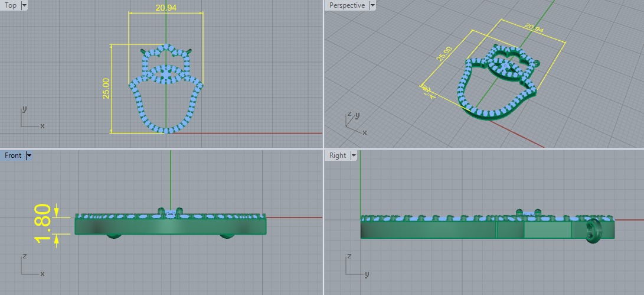Open the Top viewport dropdown arrow
This screenshot has width=644, height=295.
point(24,5)
